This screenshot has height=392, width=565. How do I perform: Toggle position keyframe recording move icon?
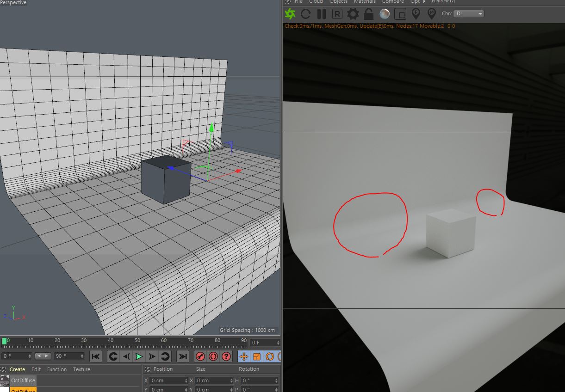pos(244,356)
